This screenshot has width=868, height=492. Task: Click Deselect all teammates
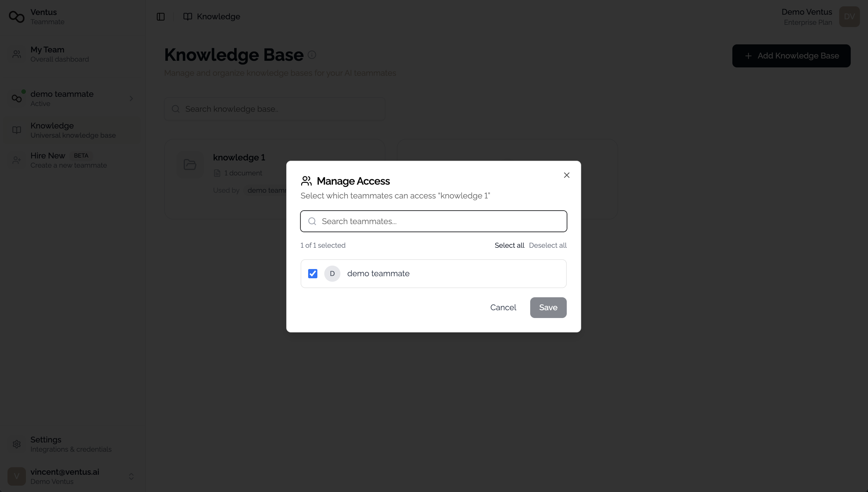tap(548, 245)
